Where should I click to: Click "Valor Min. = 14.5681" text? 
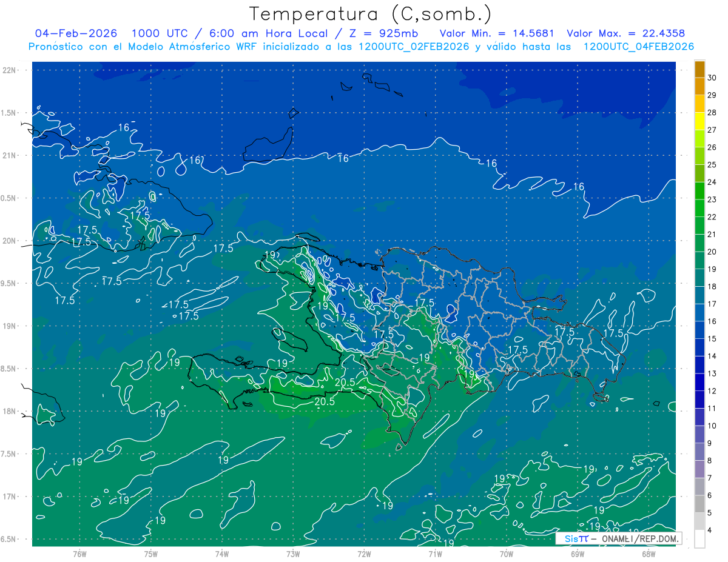click(497, 33)
